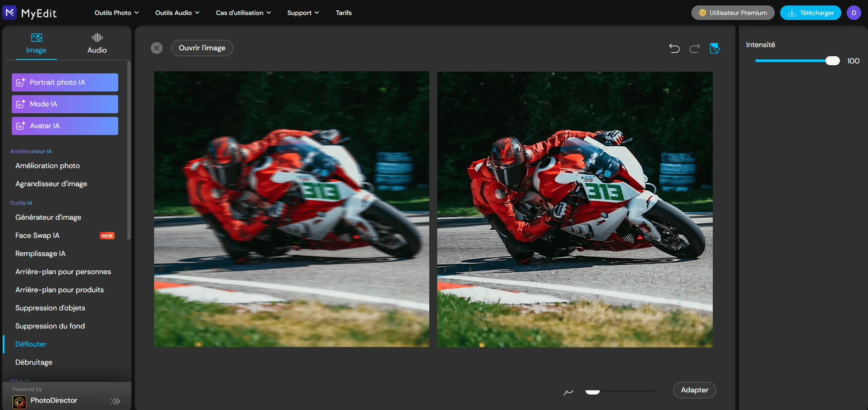Open the Outils Photo dropdown menu
This screenshot has height=410, width=868.
[x=116, y=13]
